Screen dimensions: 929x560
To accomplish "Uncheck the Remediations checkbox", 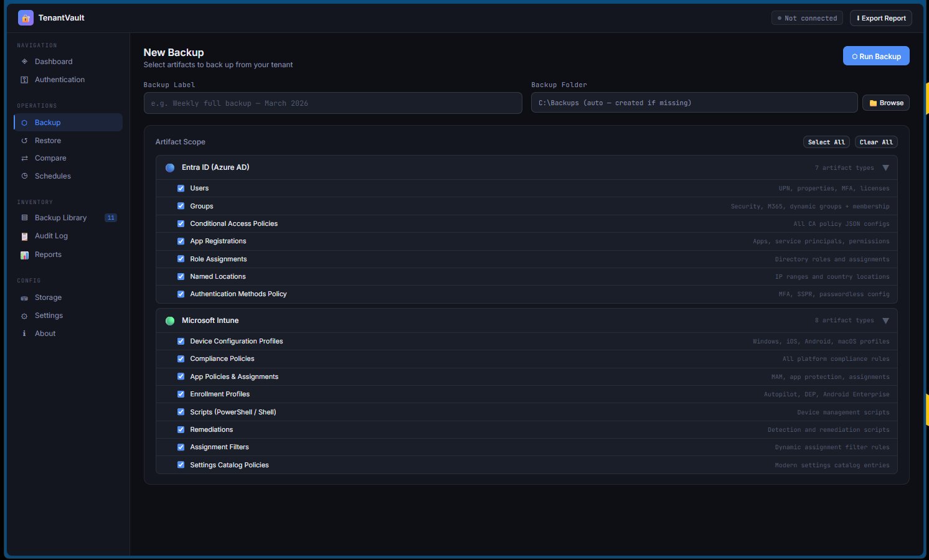I will coord(181,429).
